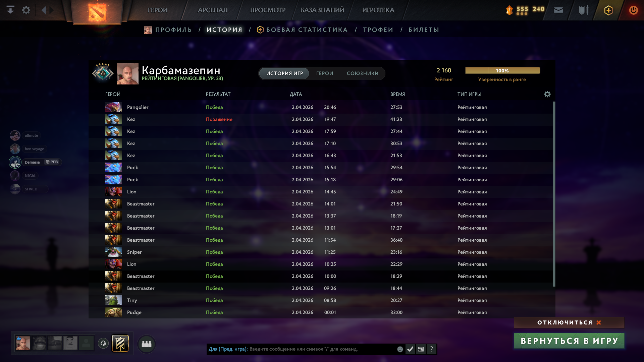
Task: Open the shards balance icon
Action: (x=509, y=10)
